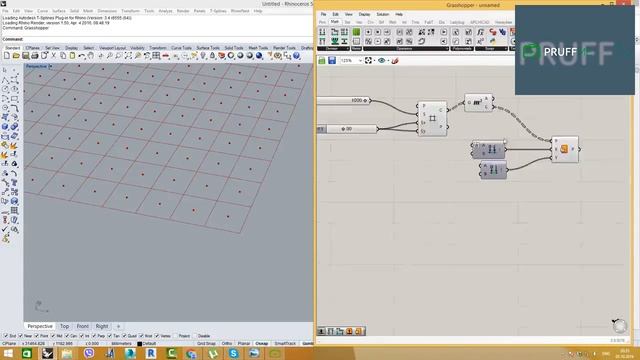The image size is (640, 360).
Task: Open Viber from the taskbar
Action: click(89, 353)
